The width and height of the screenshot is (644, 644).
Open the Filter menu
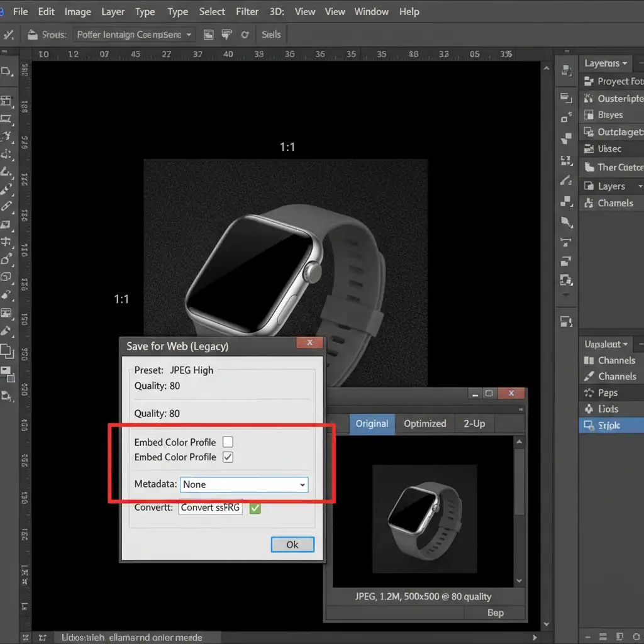point(247,12)
